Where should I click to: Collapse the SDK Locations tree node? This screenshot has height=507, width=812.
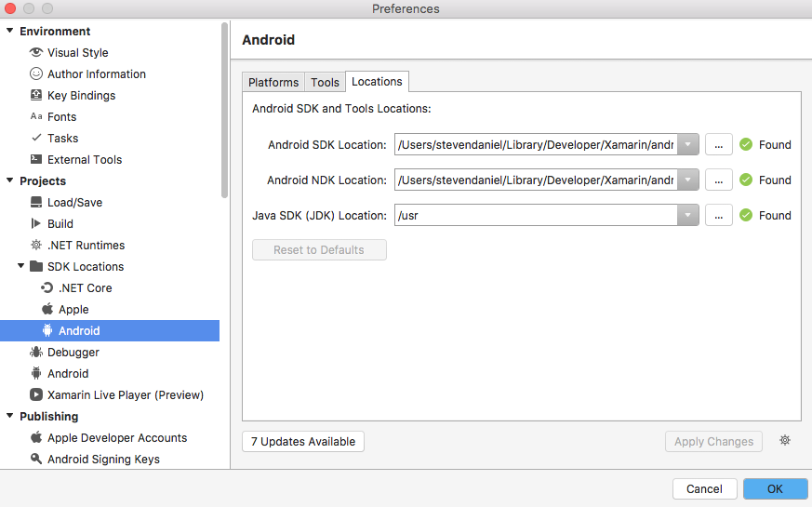pyautogui.click(x=20, y=266)
